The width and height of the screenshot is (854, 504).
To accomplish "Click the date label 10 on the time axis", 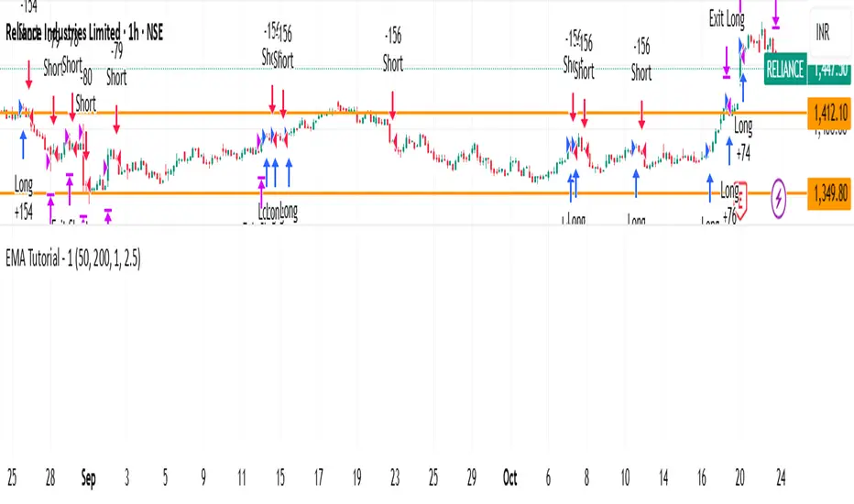I will point(625,478).
